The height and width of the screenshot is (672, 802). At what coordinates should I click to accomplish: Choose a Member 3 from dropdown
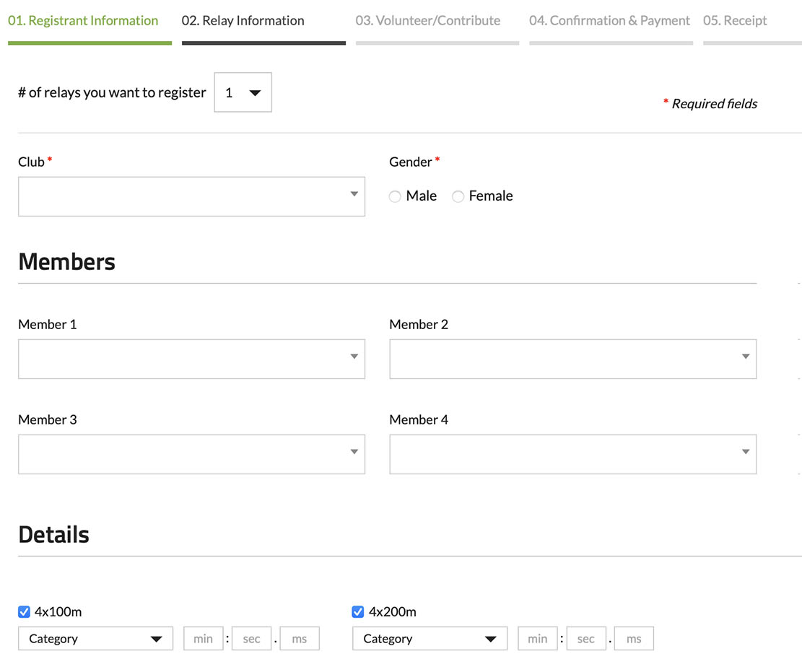(x=191, y=454)
